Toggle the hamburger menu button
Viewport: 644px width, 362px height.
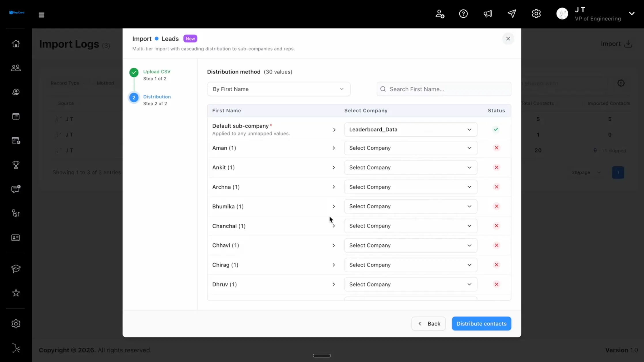pyautogui.click(x=41, y=15)
